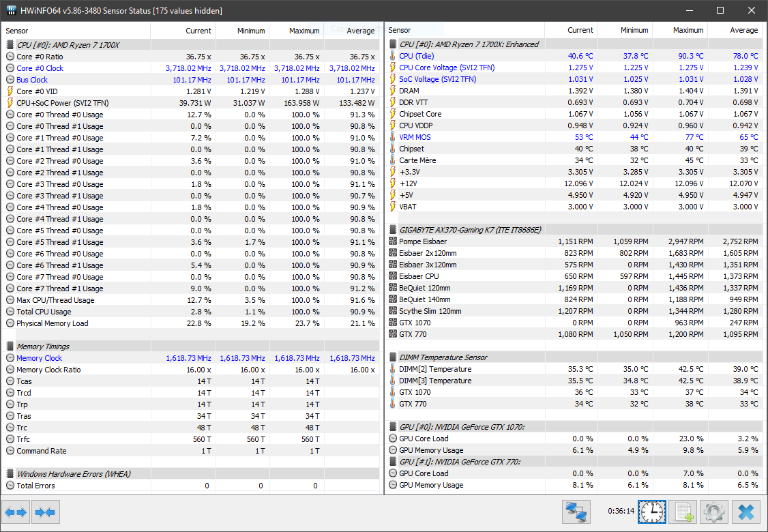
Task: Select the Physical Memory Load row
Action: [x=190, y=323]
